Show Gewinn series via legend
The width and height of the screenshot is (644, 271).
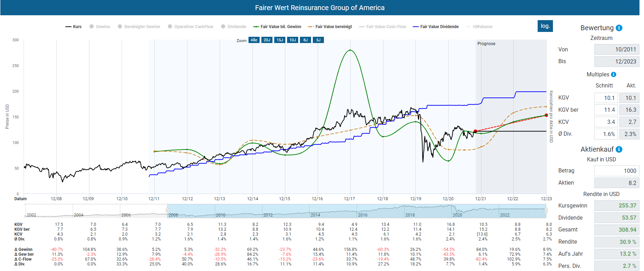tap(100, 27)
